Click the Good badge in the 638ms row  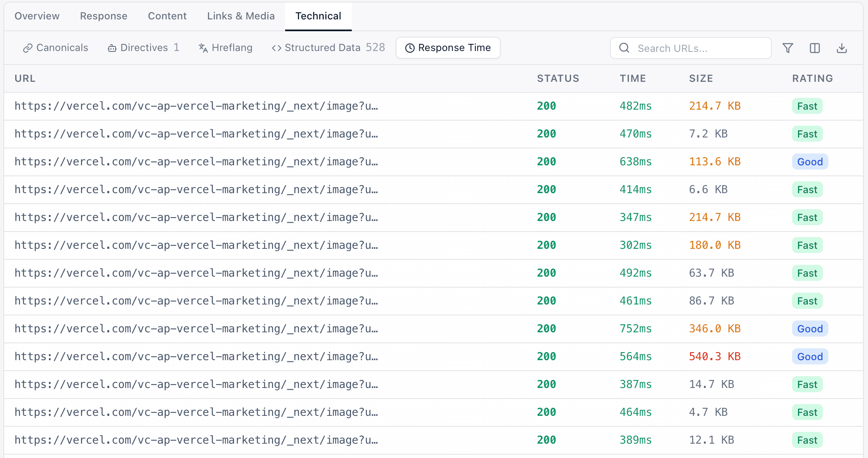(810, 162)
